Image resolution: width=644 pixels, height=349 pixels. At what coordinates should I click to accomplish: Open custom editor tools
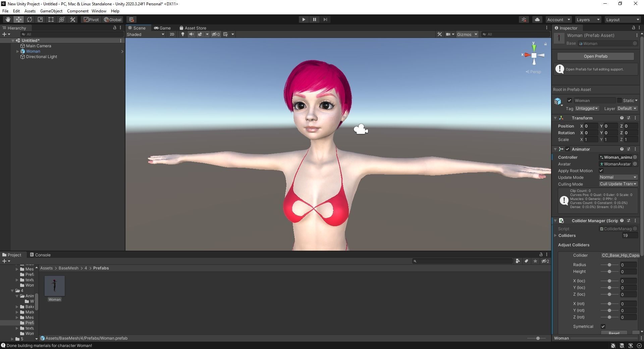72,19
